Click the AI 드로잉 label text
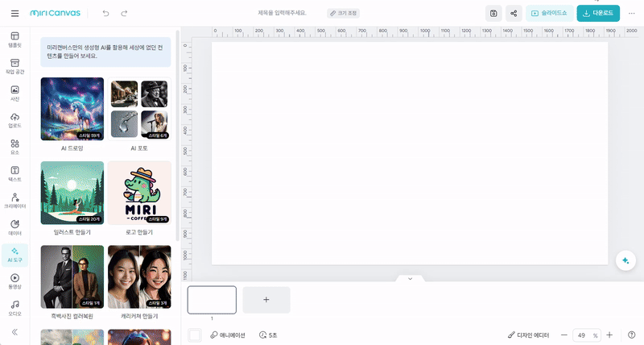Screen dimensions: 644x345 (x=72, y=148)
